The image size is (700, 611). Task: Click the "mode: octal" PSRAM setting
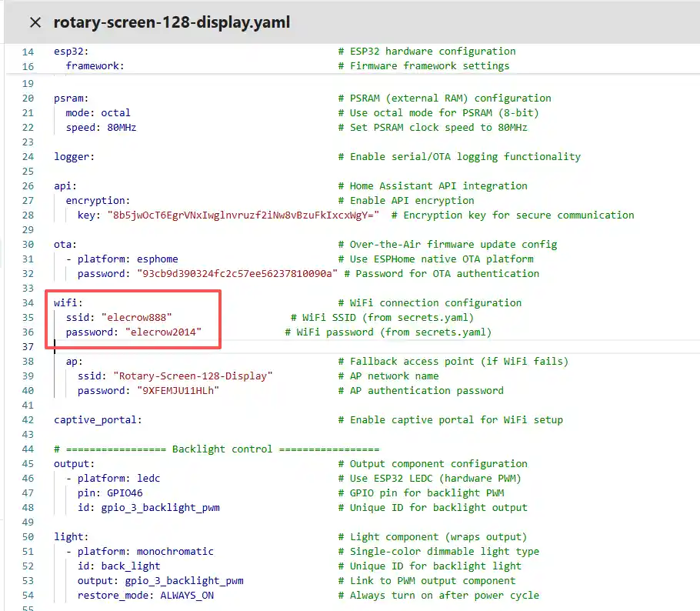[98, 112]
